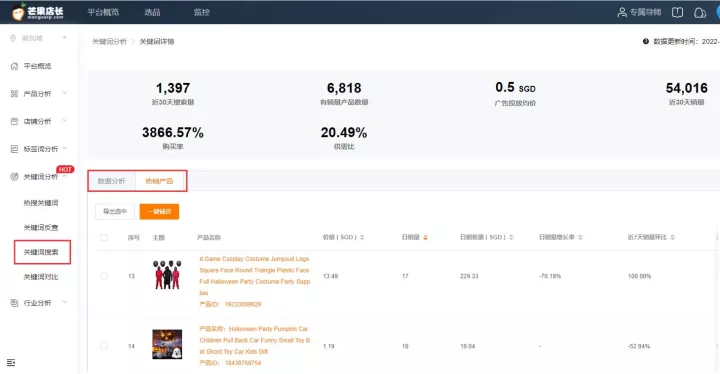Tick the checkbox for row 13

(104, 276)
